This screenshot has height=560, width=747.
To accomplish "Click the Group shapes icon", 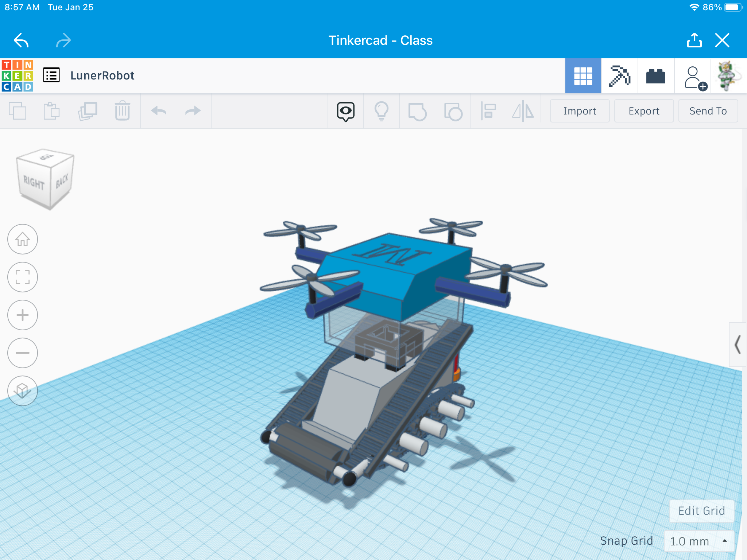I will coord(417,112).
